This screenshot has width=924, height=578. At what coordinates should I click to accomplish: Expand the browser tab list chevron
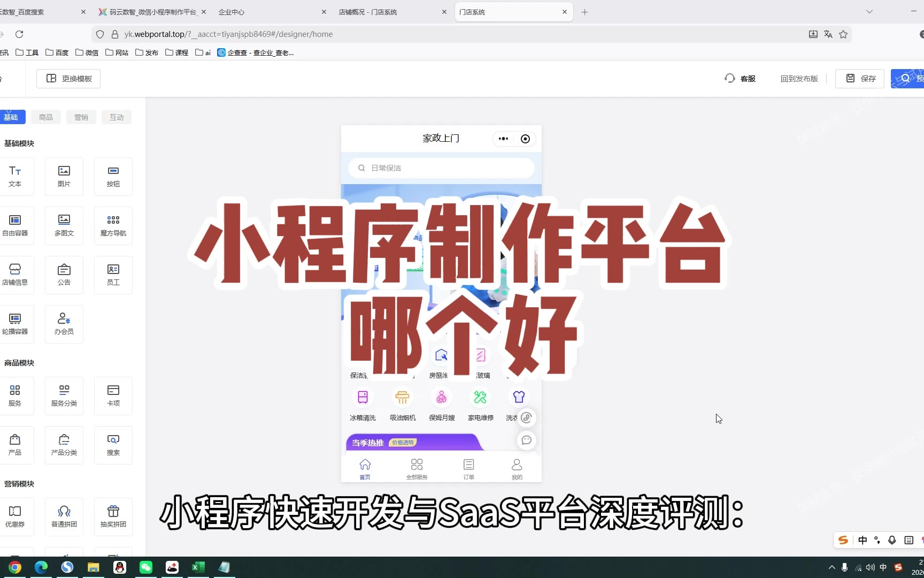coord(869,12)
